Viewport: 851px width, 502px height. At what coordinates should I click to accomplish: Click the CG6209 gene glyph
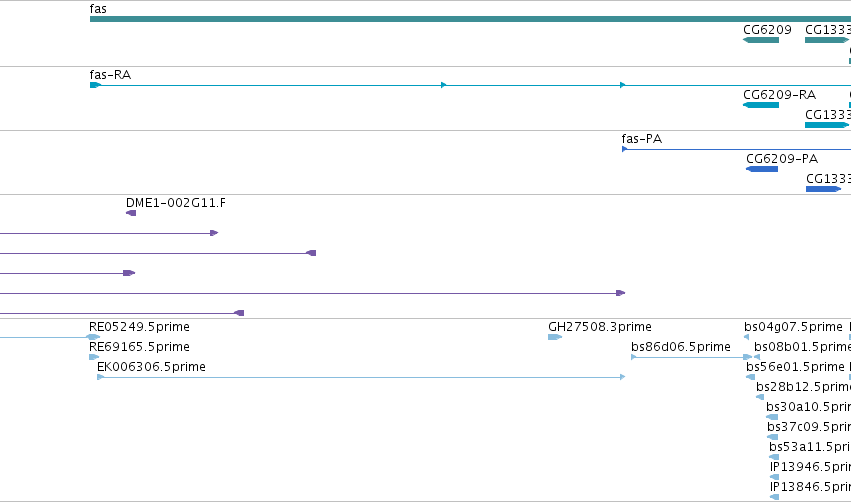pos(761,40)
